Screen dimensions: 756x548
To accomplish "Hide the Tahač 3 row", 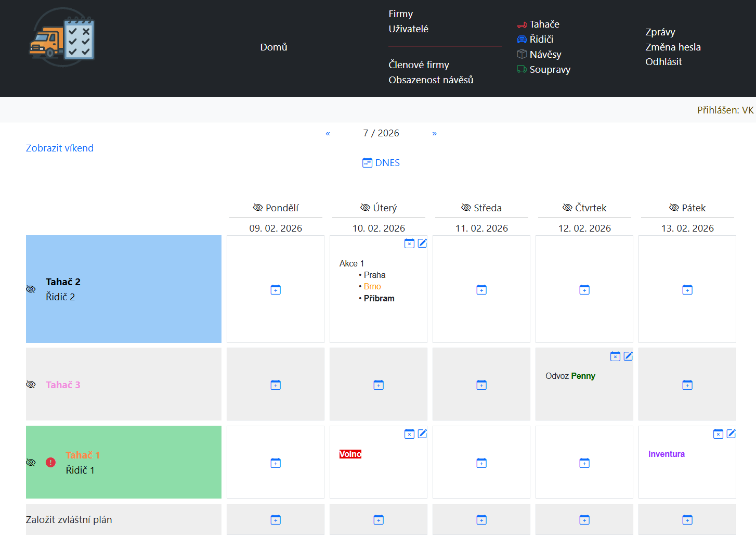I will (31, 385).
